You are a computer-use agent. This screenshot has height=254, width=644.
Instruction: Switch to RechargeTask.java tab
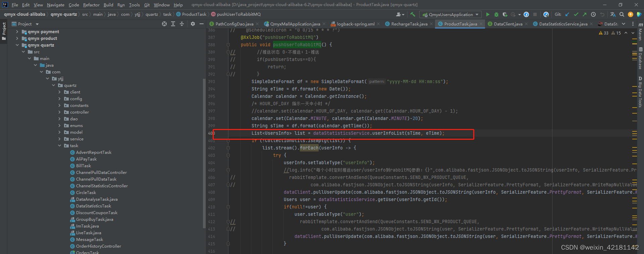(x=409, y=24)
